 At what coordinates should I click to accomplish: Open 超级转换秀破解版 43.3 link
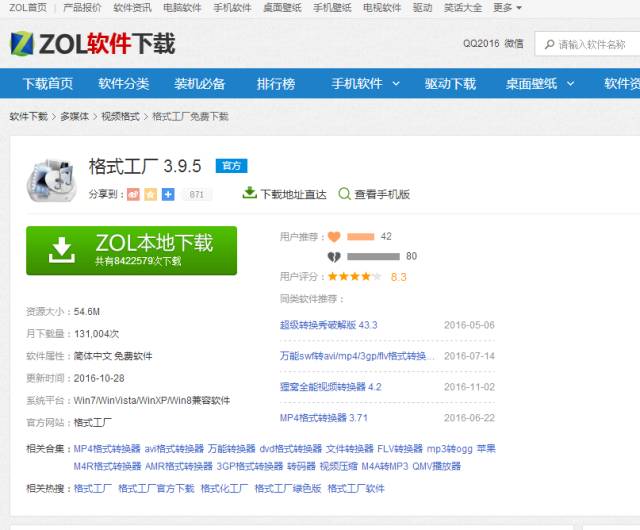pos(329,325)
